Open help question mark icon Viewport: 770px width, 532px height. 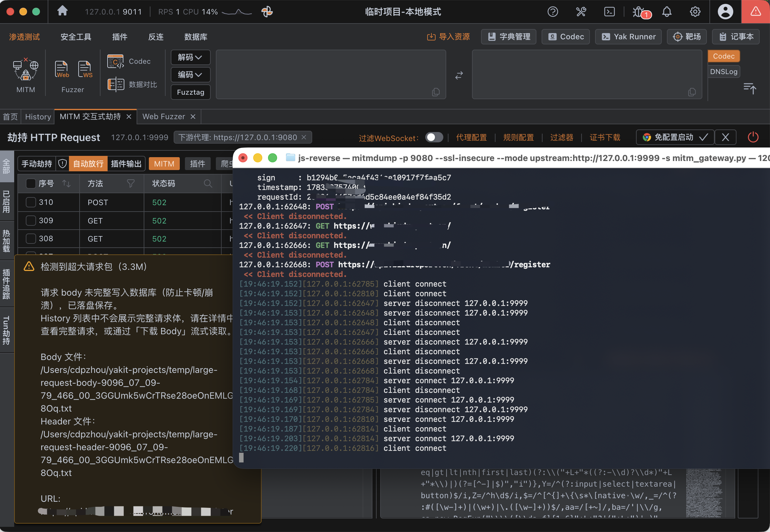(x=553, y=12)
